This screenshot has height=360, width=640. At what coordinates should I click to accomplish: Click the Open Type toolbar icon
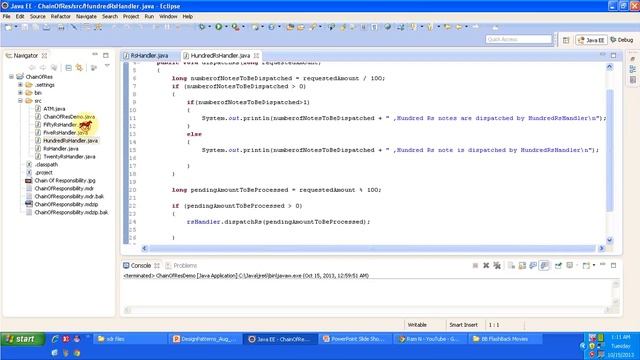(290, 27)
